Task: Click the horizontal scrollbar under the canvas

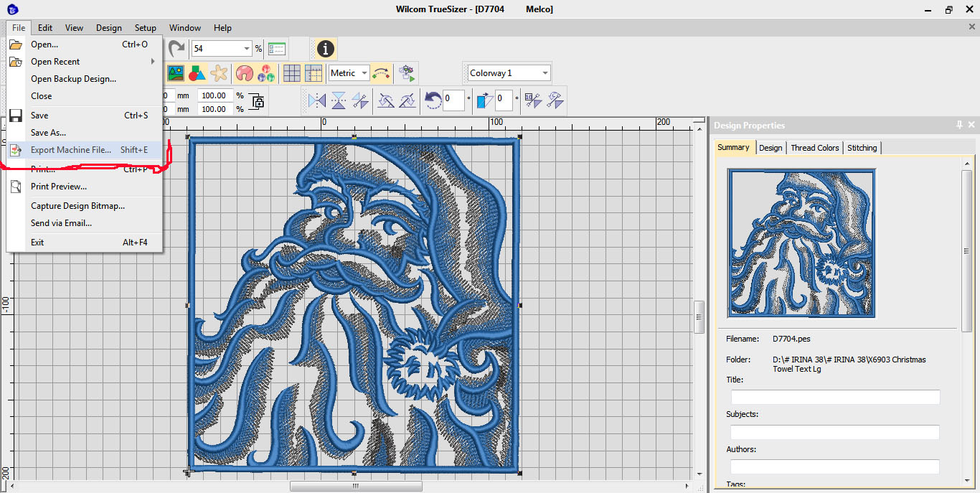Action: point(354,486)
